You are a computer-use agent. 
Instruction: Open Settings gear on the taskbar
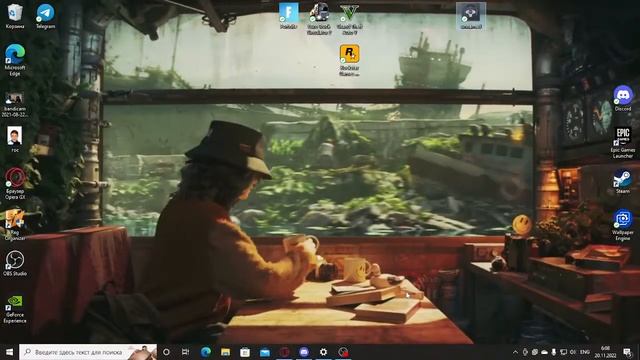323,352
